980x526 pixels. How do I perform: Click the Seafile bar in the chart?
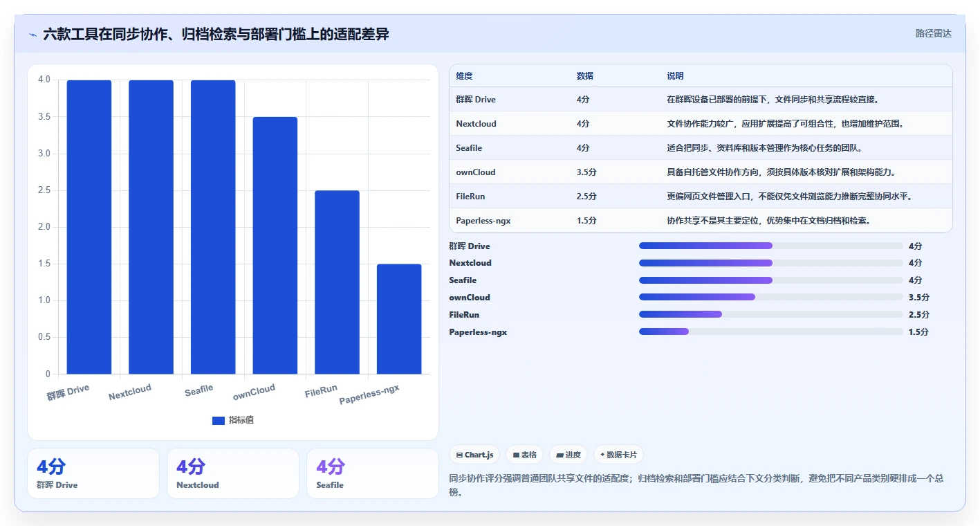click(x=213, y=227)
